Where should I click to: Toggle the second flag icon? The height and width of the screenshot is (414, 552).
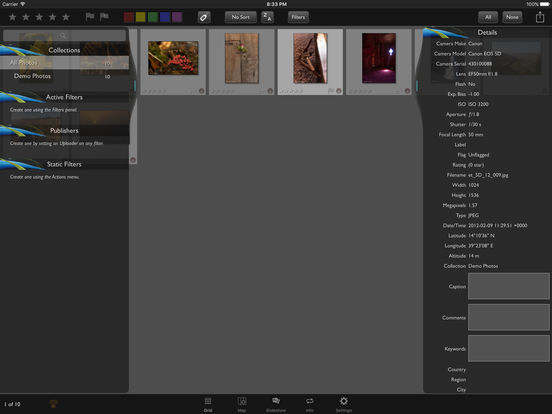point(104,17)
